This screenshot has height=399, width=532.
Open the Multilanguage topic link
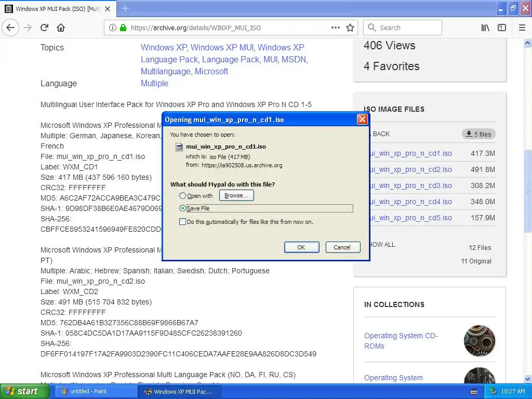[166, 71]
